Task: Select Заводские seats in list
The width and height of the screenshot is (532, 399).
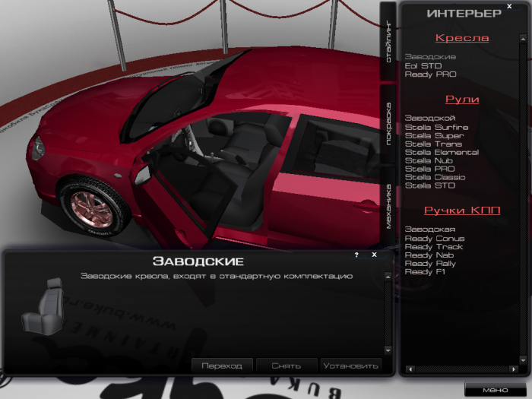Action: (x=430, y=57)
